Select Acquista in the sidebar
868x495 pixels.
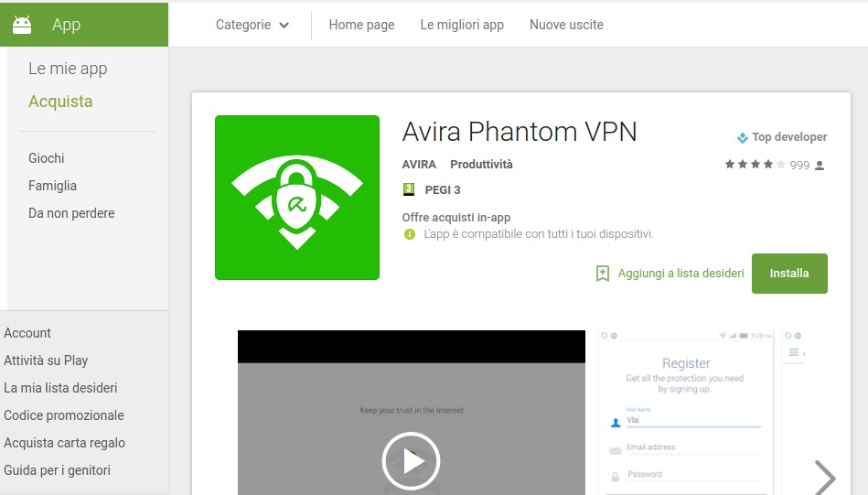pos(60,102)
